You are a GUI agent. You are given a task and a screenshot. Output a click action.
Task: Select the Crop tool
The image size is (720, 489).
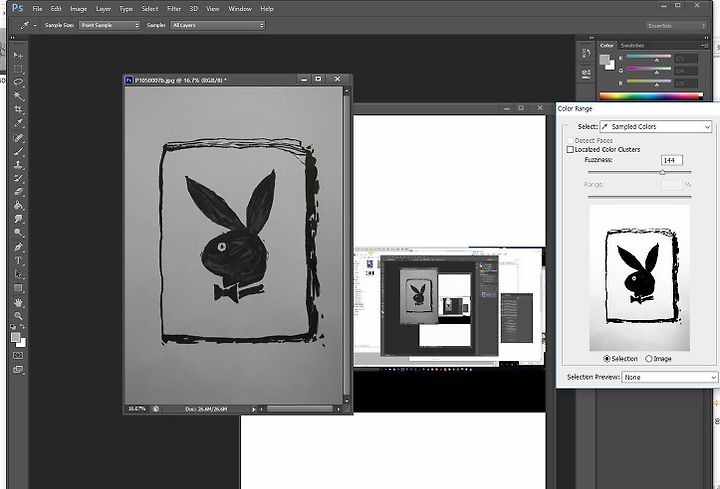18,110
